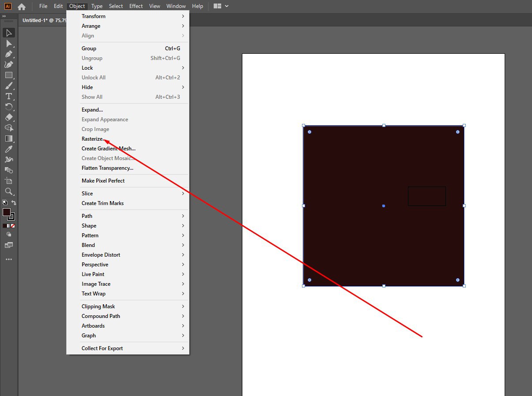Set the fill to None swatch
532x396 pixels.
[x=13, y=226]
